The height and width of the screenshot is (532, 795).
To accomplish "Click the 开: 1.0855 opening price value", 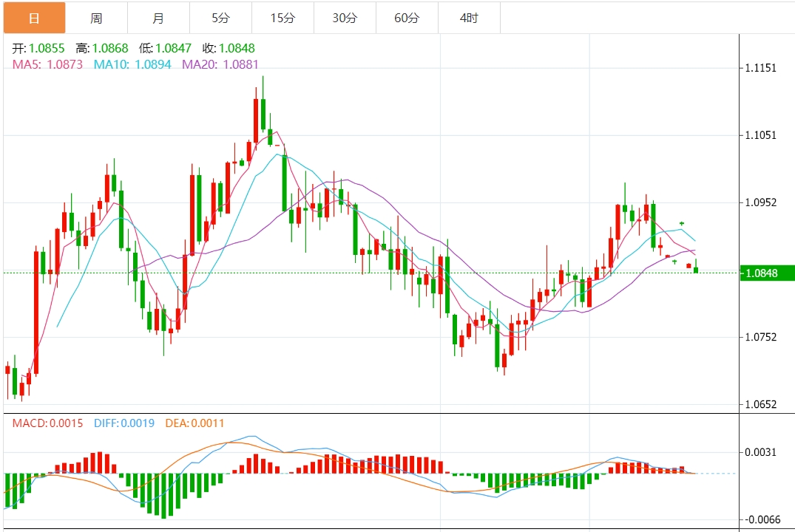I will pyautogui.click(x=38, y=48).
